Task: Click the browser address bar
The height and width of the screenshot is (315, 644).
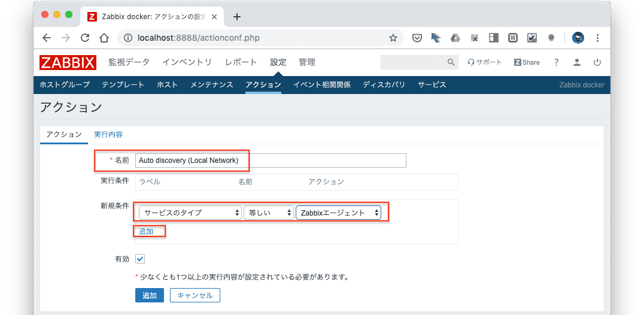Action: [x=260, y=38]
